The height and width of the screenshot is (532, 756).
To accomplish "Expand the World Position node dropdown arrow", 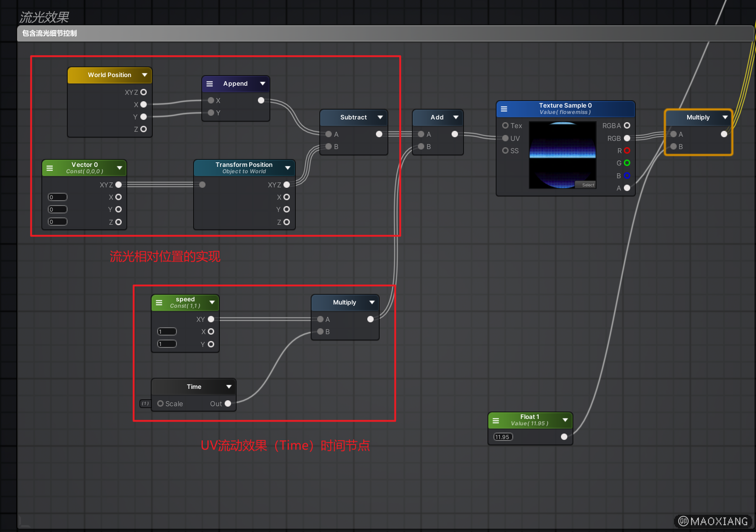I will click(144, 75).
